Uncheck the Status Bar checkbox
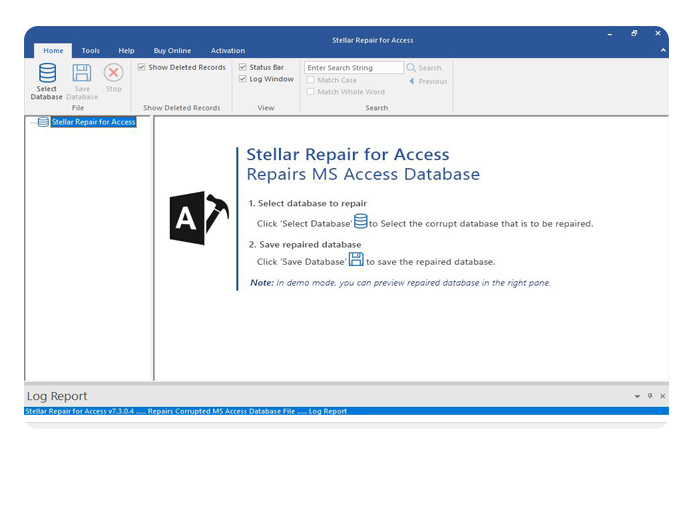 (243, 67)
